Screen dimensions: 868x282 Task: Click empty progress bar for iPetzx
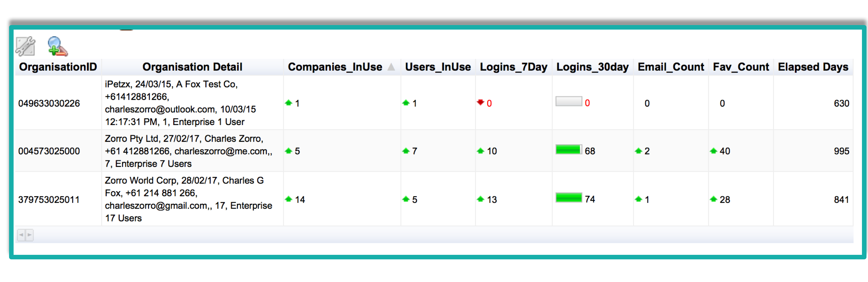tap(568, 101)
